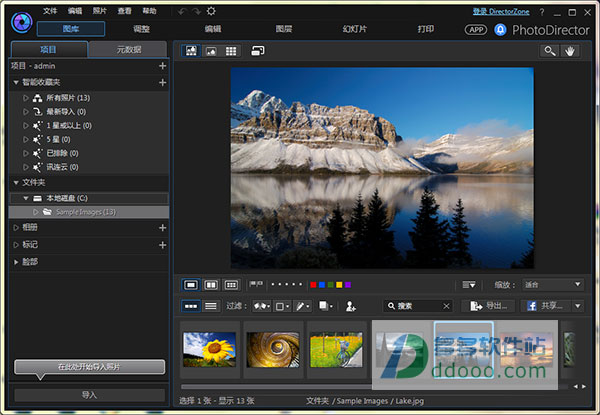Click the flag marker icons
Screen dimensions: 600x415
pyautogui.click(x=256, y=284)
